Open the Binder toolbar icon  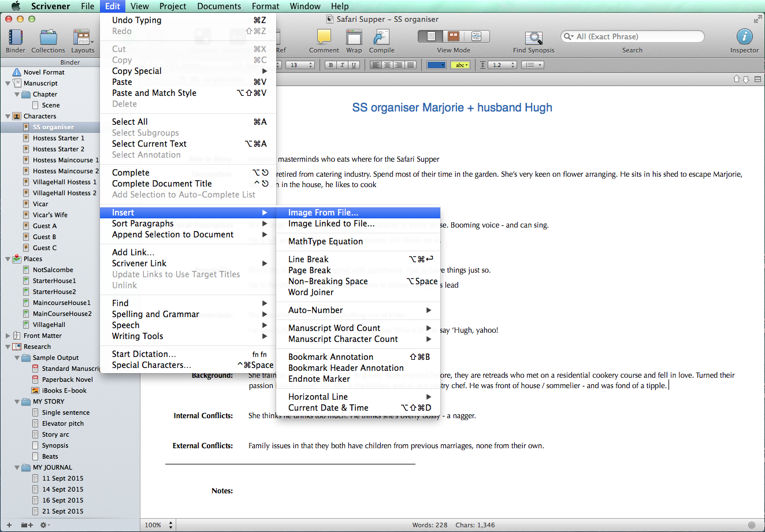pyautogui.click(x=16, y=38)
